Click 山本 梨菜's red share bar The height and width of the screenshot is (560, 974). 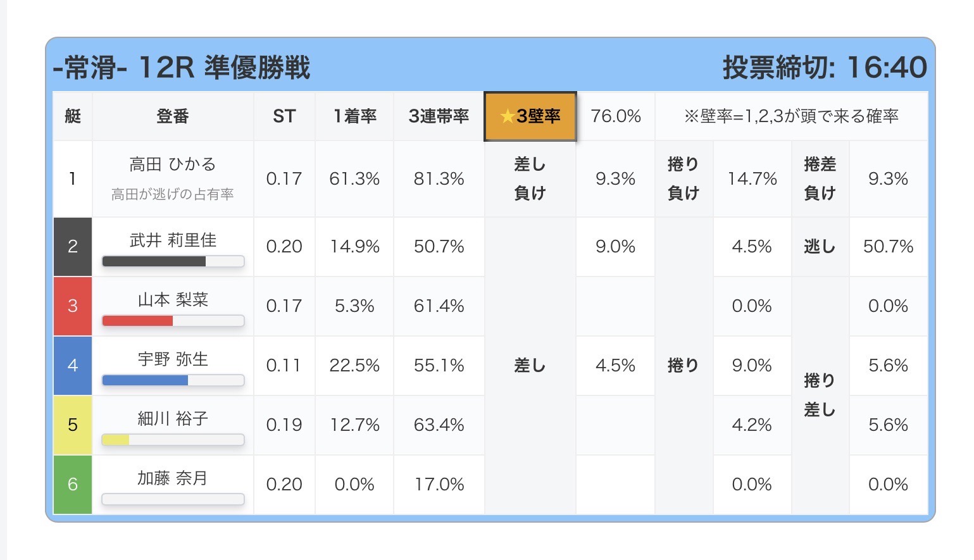pos(173,321)
